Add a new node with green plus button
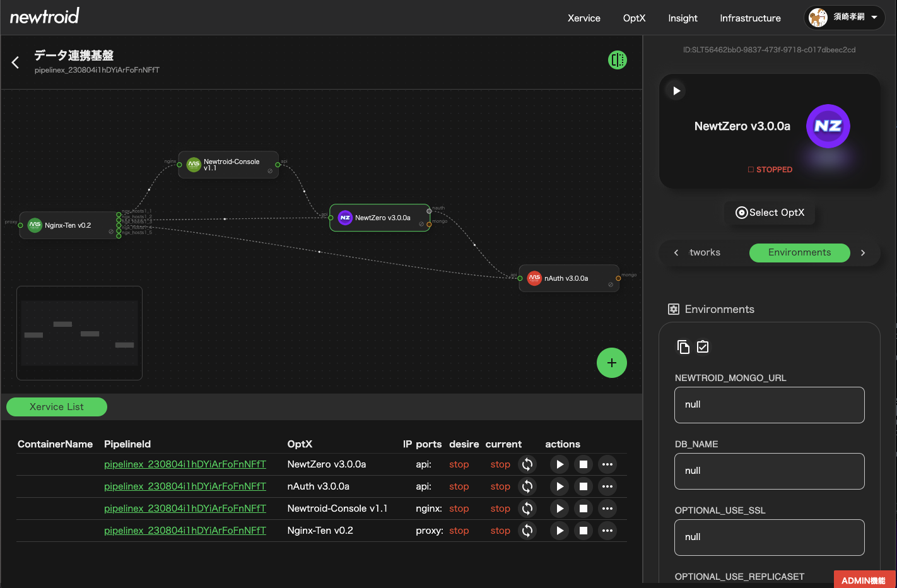The height and width of the screenshot is (588, 897). click(x=612, y=363)
